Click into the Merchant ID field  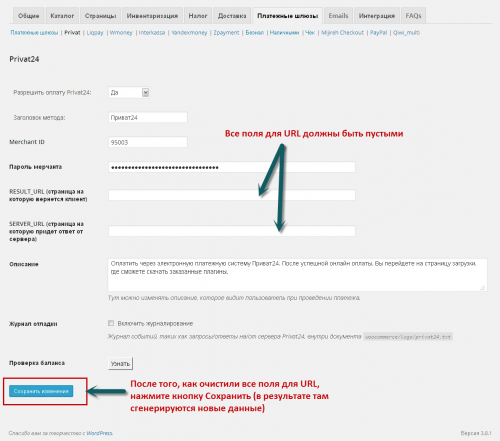pos(148,142)
